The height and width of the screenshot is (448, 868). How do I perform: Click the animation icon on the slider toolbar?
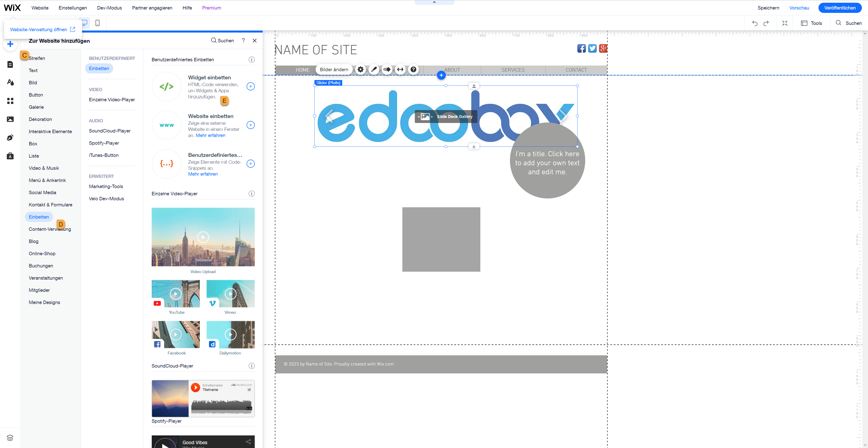[387, 69]
